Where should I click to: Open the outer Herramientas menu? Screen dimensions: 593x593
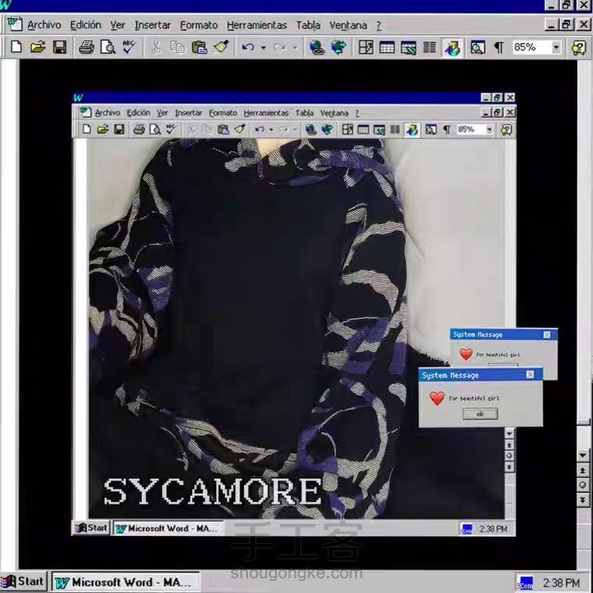(x=257, y=25)
